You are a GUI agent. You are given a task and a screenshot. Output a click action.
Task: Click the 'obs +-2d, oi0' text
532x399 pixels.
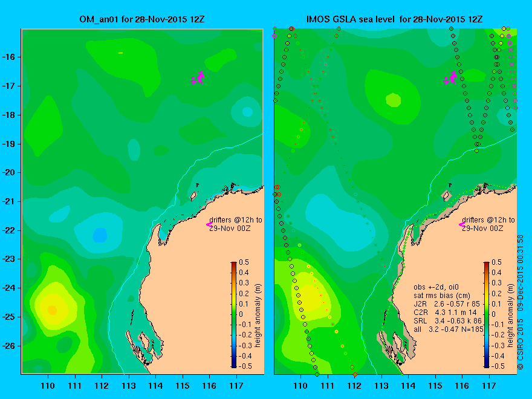(x=436, y=287)
